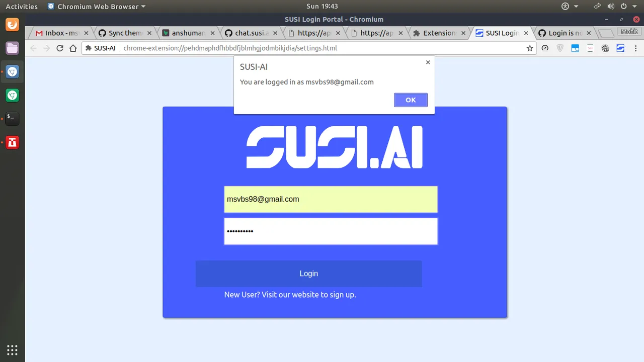Open a new tab with the new-tab button
Image resolution: width=644 pixels, height=362 pixels.
pos(607,33)
